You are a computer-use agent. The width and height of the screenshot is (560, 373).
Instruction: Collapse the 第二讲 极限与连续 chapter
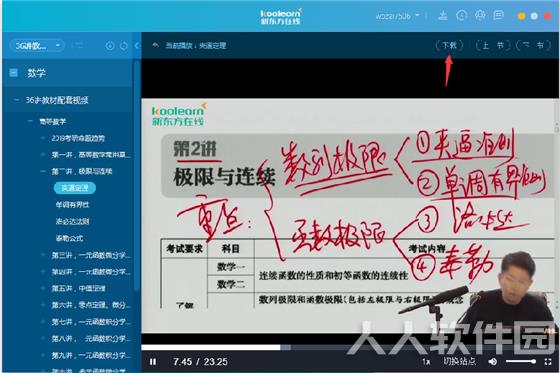pyautogui.click(x=42, y=171)
